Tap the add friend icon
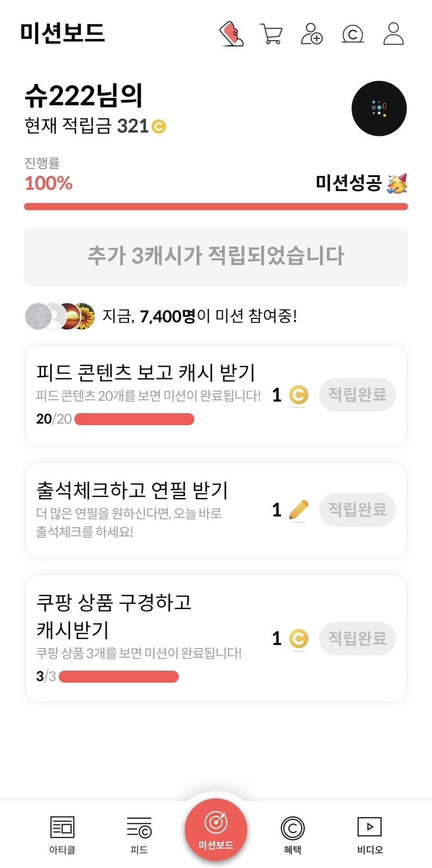This screenshot has height=868, width=432. click(312, 34)
